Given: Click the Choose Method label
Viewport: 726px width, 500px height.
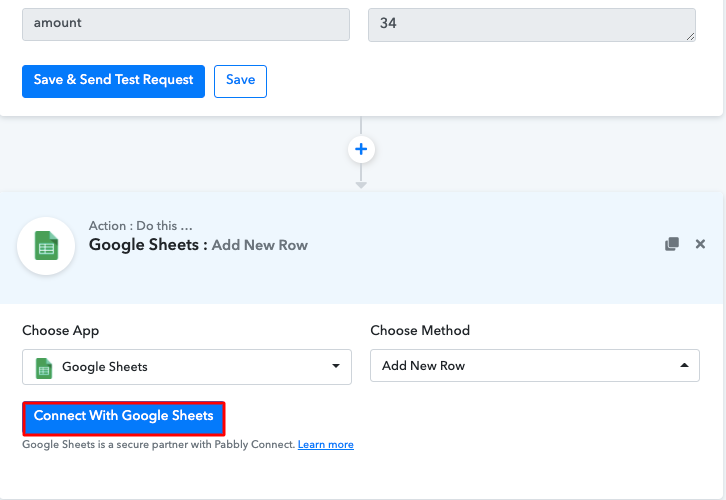Looking at the screenshot, I should click(x=420, y=330).
